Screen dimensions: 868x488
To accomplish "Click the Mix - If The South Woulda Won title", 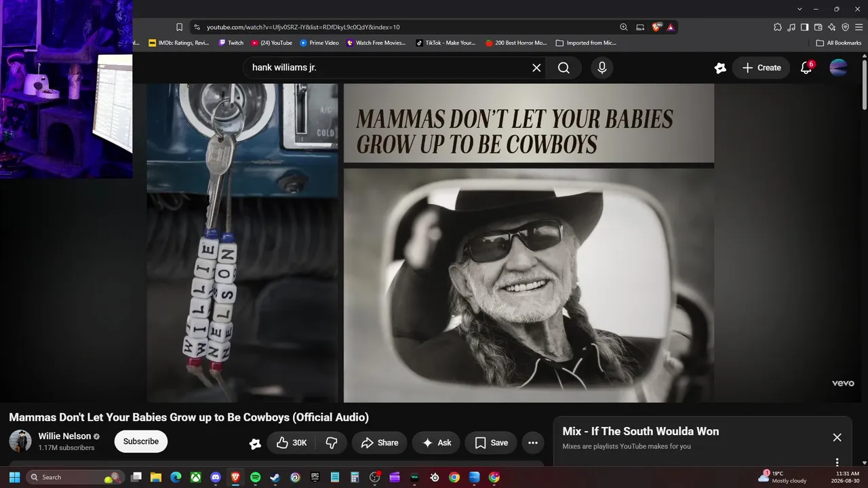I will (x=641, y=431).
